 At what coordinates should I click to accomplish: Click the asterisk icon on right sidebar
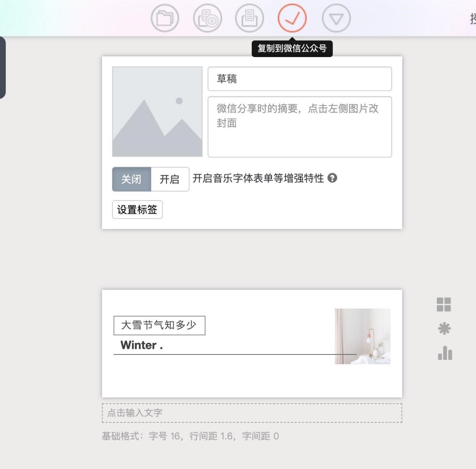coord(444,329)
